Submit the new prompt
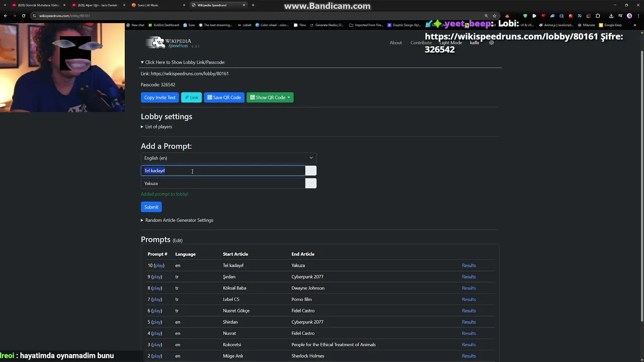This screenshot has width=644, height=362. coord(151,207)
